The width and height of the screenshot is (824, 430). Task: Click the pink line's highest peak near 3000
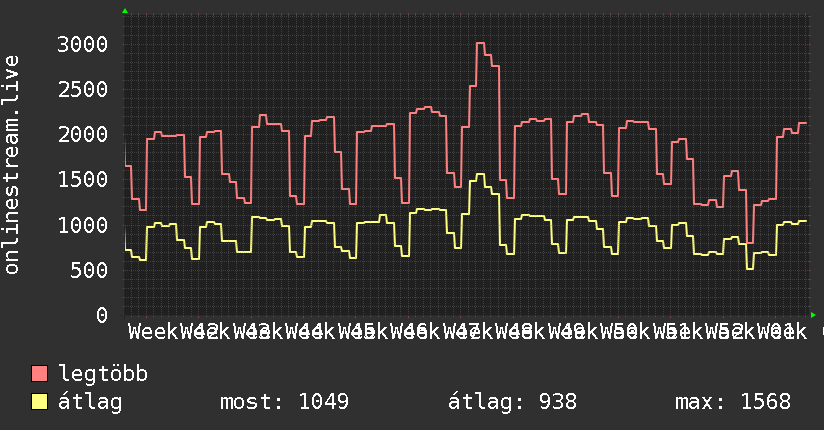(x=480, y=43)
